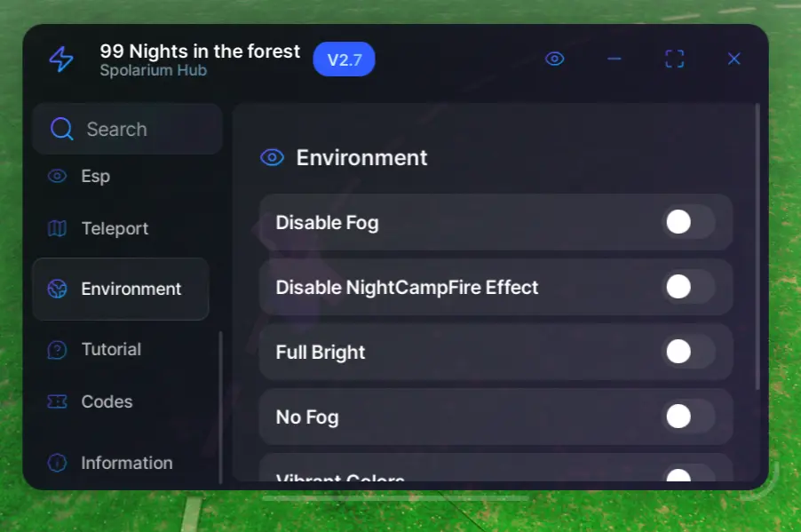Enable the Disable Fog toggle
The height and width of the screenshot is (532, 801).
(688, 222)
